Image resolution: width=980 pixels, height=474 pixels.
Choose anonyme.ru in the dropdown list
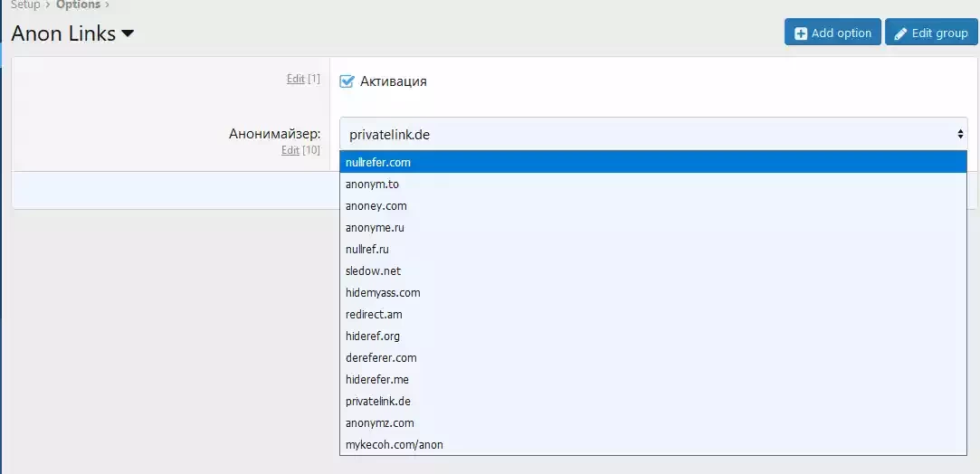653,228
